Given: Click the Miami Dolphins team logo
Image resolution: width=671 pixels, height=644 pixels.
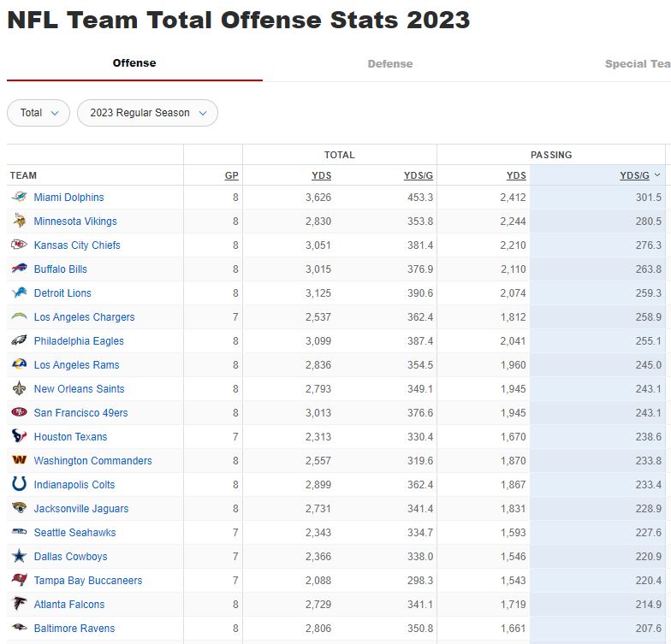Looking at the screenshot, I should [x=19, y=197].
